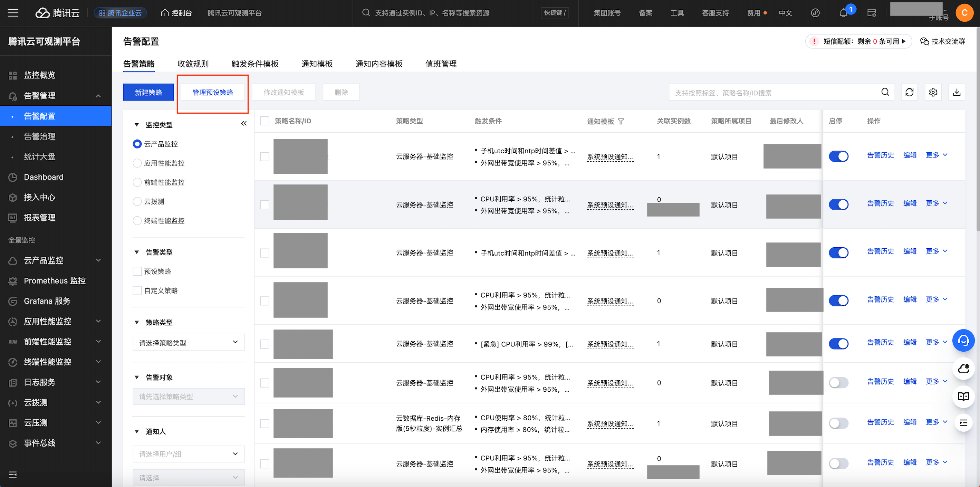980x487 pixels.
Task: Collapse the filter panel with double-chevron icon
Action: pos(244,123)
